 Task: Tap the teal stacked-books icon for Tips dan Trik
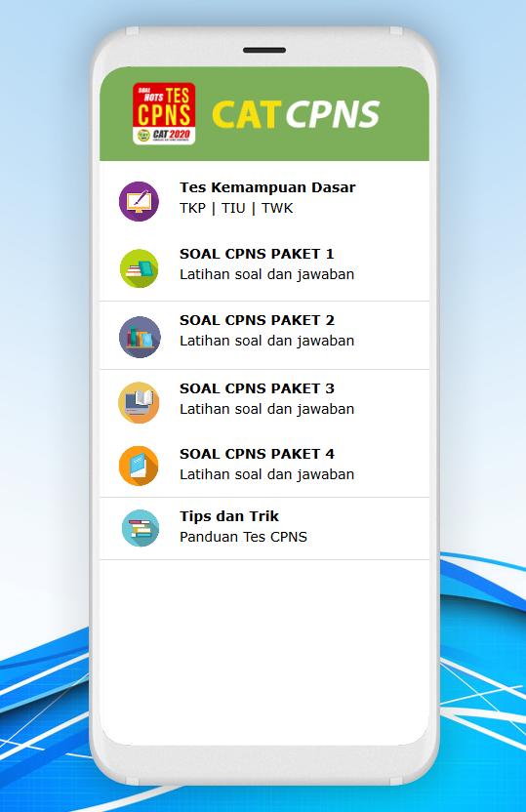click(140, 528)
